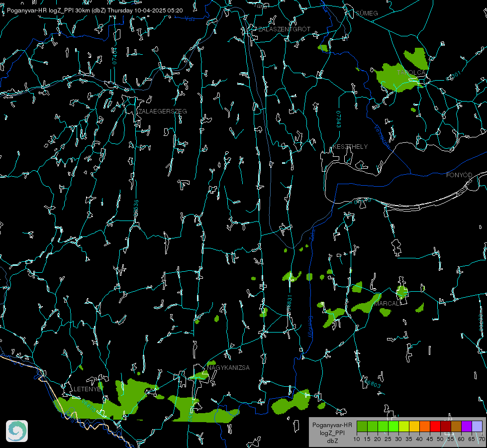Click the FONYÓD town label
Image resolution: width=487 pixels, height=448 pixels.
coord(459,175)
